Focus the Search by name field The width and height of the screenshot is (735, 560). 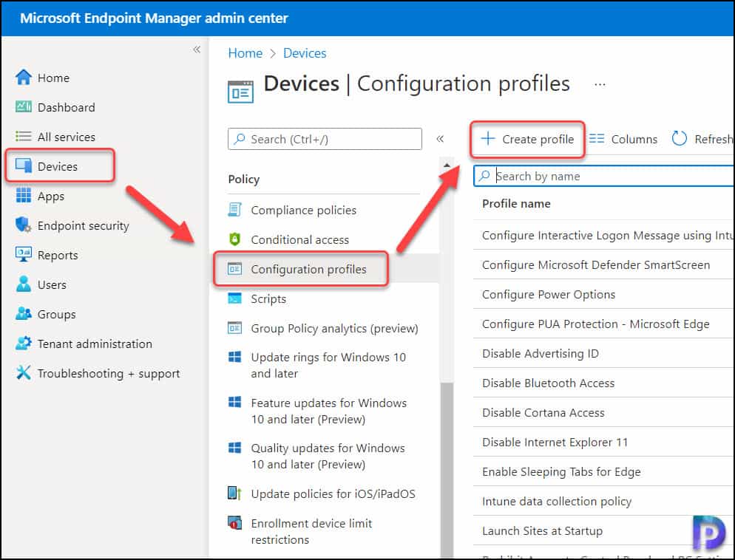[x=604, y=176]
